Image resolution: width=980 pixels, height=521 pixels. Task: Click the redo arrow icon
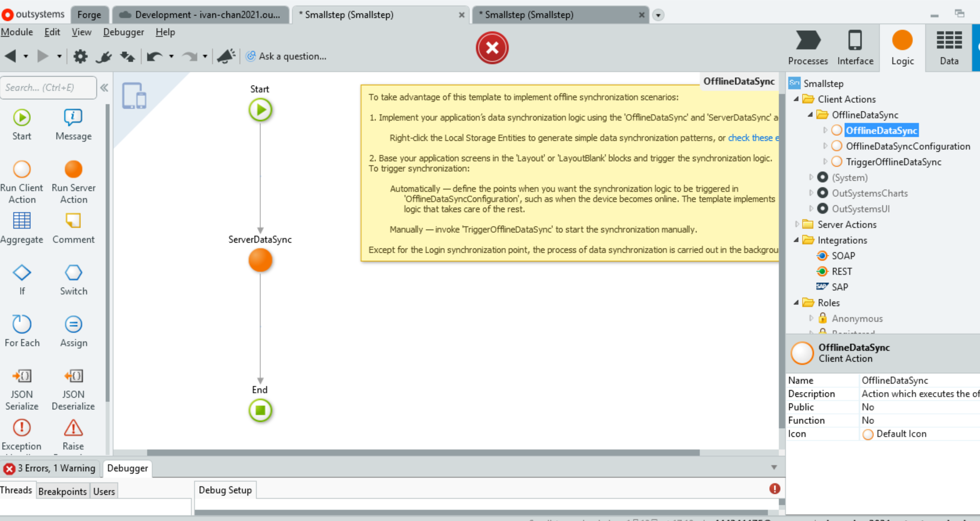[190, 56]
